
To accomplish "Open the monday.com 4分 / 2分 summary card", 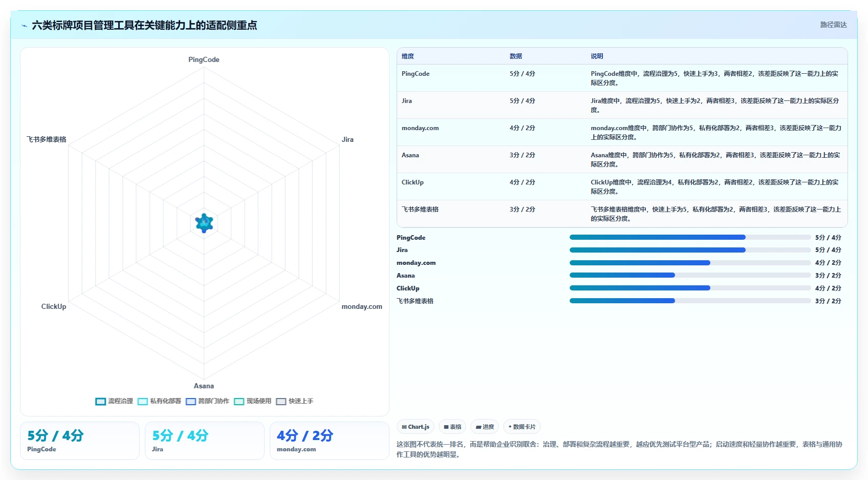I will [330, 441].
